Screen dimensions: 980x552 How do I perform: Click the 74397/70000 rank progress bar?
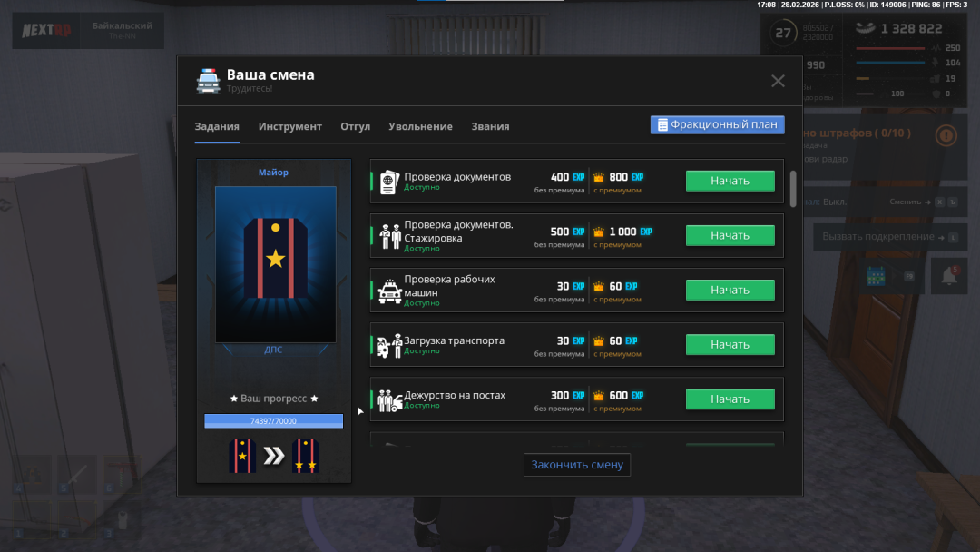pyautogui.click(x=273, y=421)
